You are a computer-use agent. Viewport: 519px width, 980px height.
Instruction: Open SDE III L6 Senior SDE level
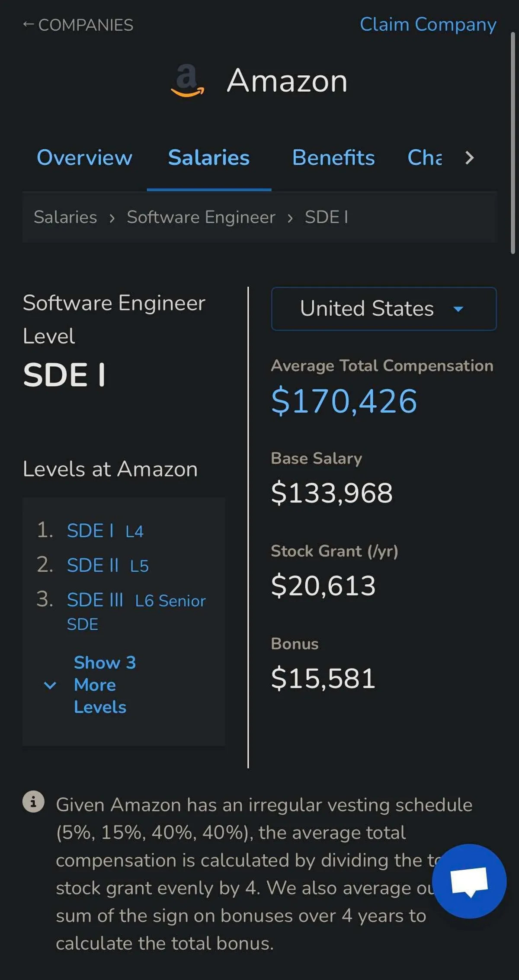pos(136,601)
